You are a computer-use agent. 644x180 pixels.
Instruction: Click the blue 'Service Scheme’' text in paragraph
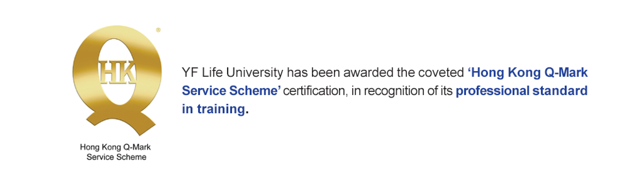click(233, 91)
